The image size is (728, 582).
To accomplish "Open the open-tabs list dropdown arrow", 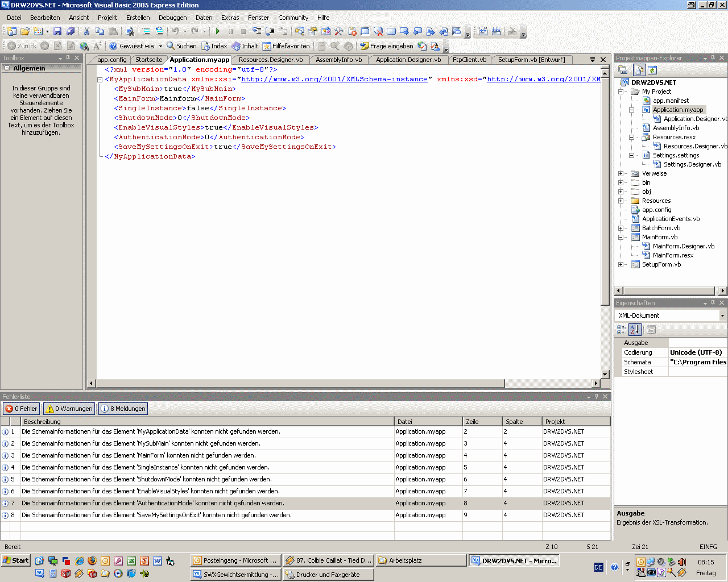I will (593, 59).
